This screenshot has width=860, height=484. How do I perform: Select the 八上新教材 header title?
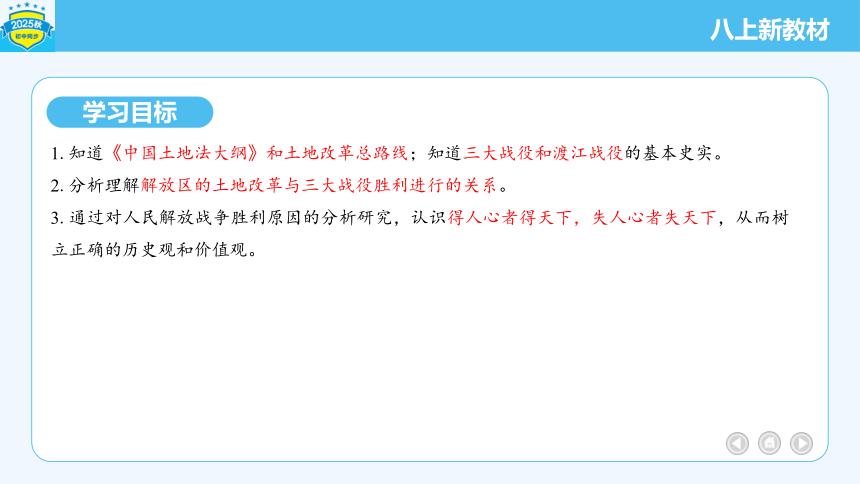click(x=770, y=30)
